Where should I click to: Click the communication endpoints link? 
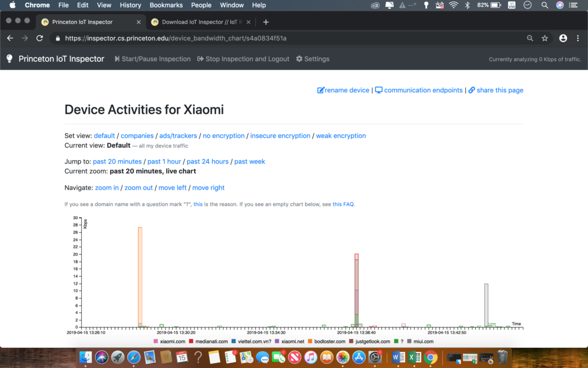[419, 90]
